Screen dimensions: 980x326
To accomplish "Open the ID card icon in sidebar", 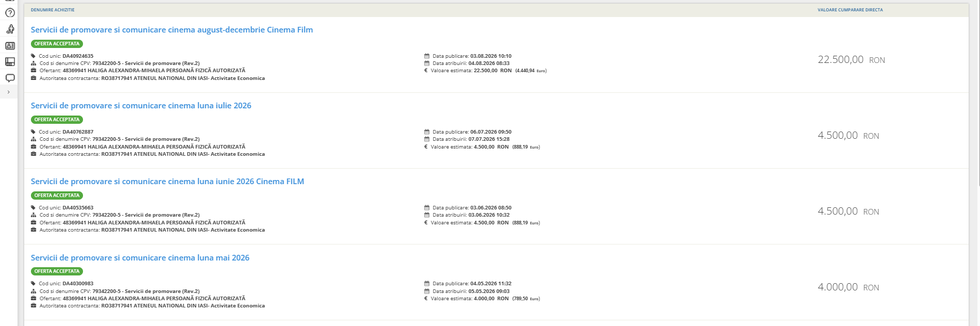I will pos(10,46).
